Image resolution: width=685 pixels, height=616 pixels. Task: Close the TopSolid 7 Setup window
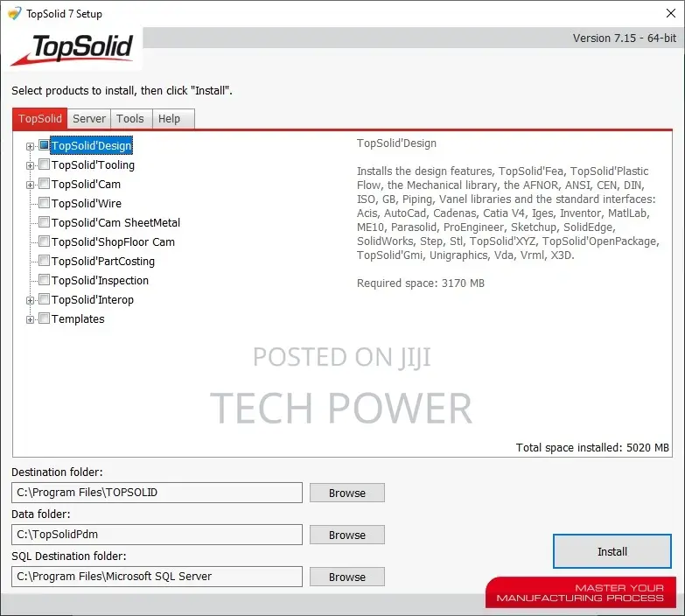(x=671, y=13)
